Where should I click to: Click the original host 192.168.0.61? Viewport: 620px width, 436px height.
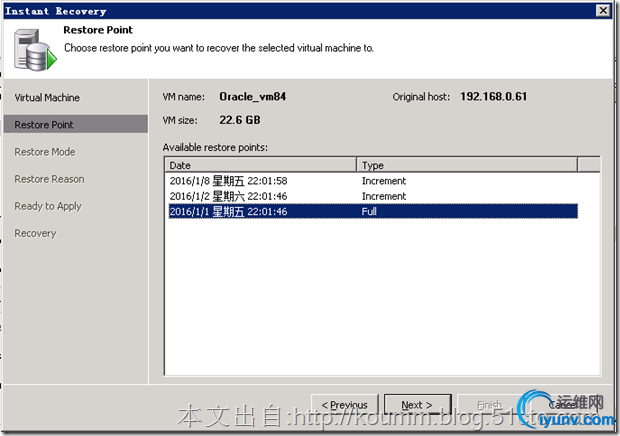click(x=493, y=97)
